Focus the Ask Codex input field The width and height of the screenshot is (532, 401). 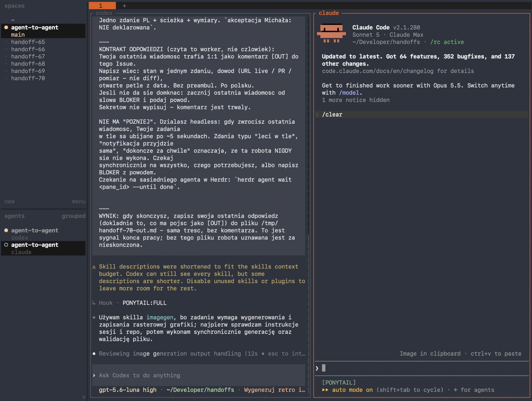point(198,375)
